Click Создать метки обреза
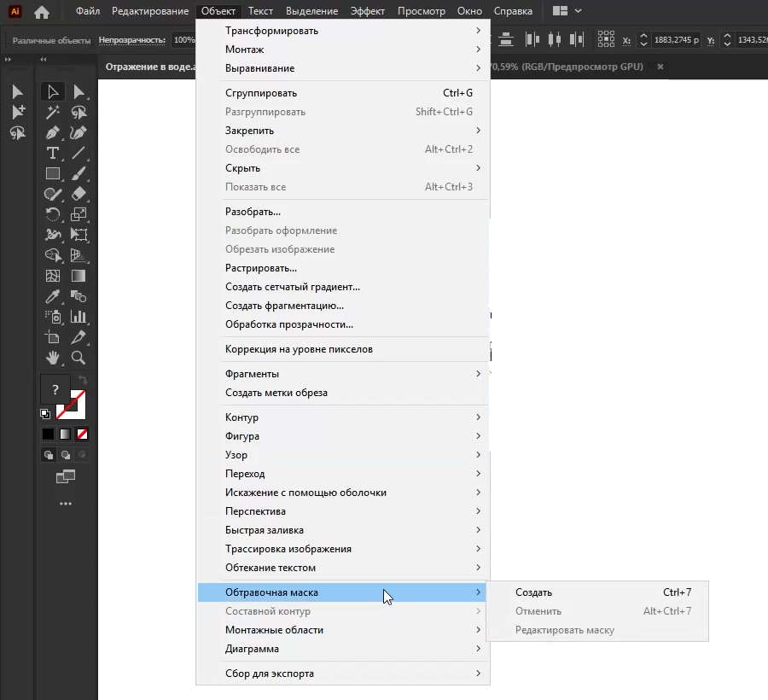The width and height of the screenshot is (768, 700). (x=343, y=393)
